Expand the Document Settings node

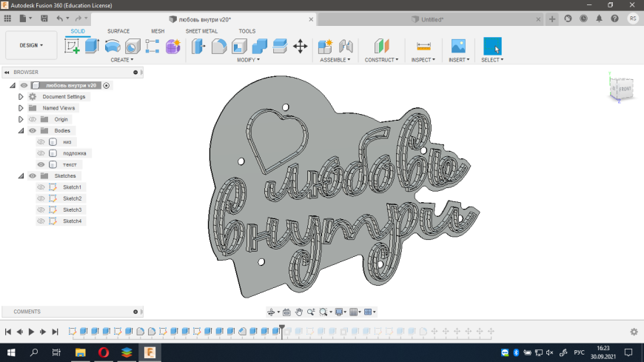click(x=21, y=97)
